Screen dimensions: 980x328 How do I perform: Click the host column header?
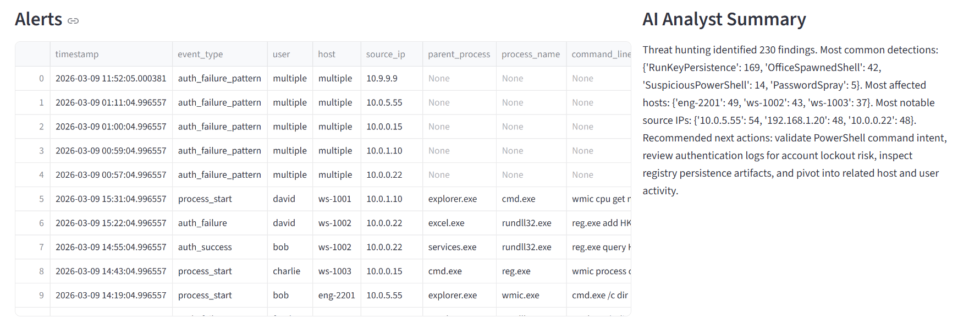pyautogui.click(x=327, y=54)
